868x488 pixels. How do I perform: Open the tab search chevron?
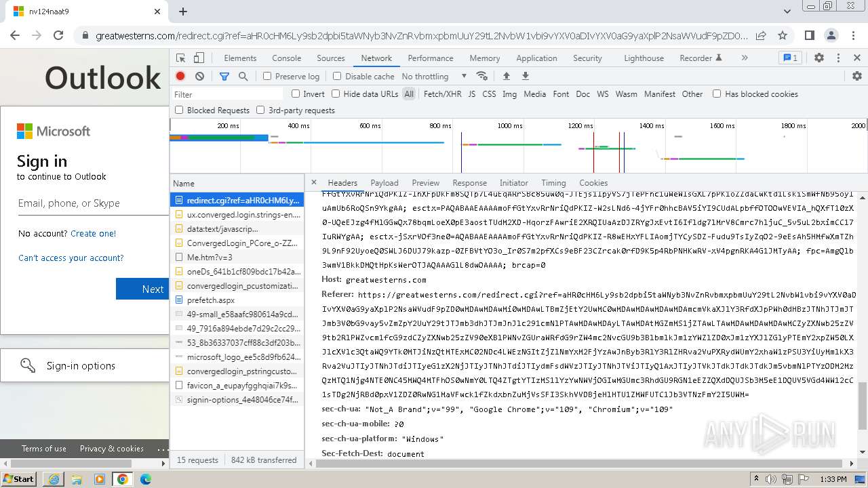pyautogui.click(x=787, y=12)
